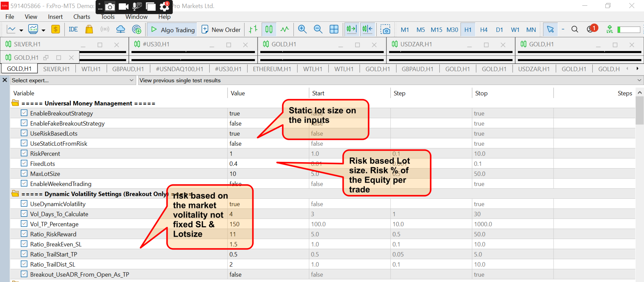The image size is (644, 282).
Task: Open the chat notification icon
Action: pyautogui.click(x=592, y=29)
